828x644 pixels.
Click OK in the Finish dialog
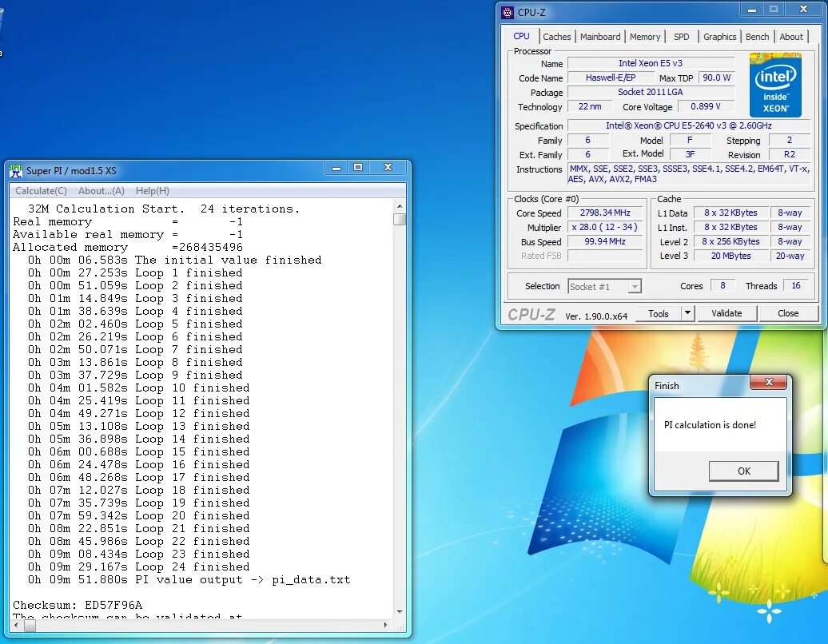(743, 471)
